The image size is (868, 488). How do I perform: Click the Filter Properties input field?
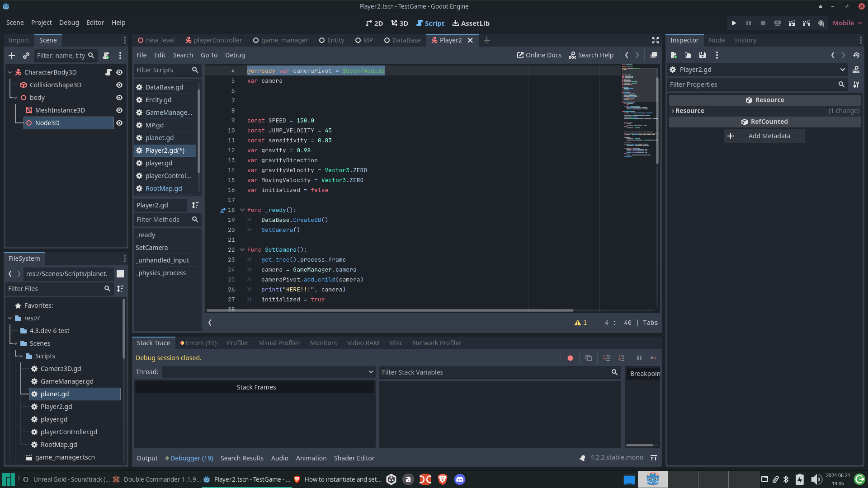coord(752,84)
